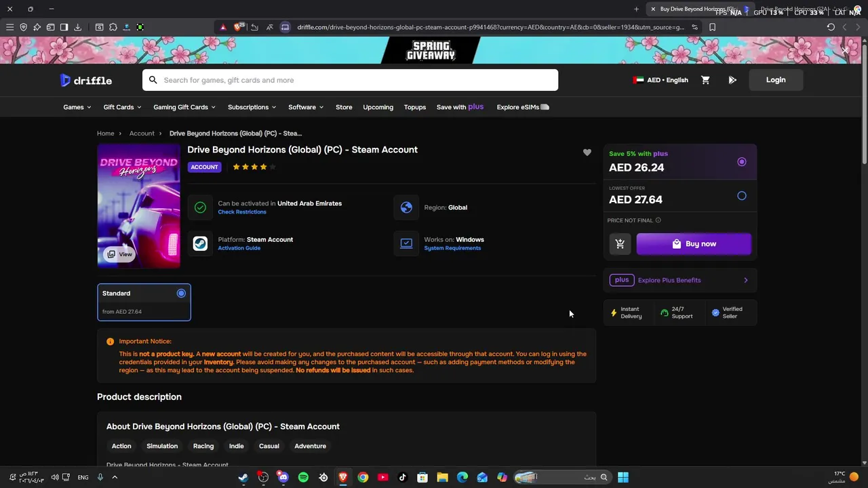
Task: Open File Explorer from the taskbar
Action: pos(442,477)
